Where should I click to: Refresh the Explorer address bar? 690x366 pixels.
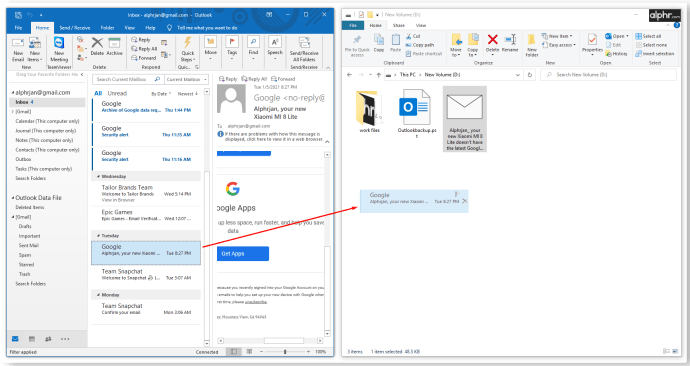point(530,75)
